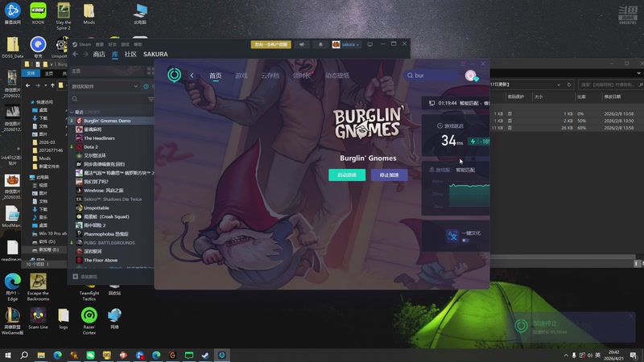Image resolution: width=644 pixels, height=362 pixels.
Task: Click Explorer back arrow
Action: pos(28,85)
